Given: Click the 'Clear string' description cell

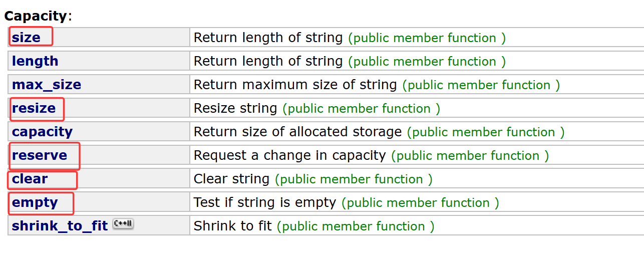Looking at the screenshot, I should [417, 179].
